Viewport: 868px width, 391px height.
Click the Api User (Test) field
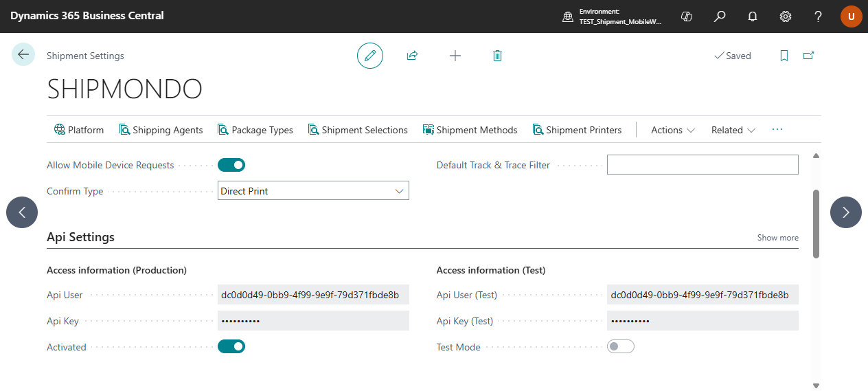[x=703, y=295]
